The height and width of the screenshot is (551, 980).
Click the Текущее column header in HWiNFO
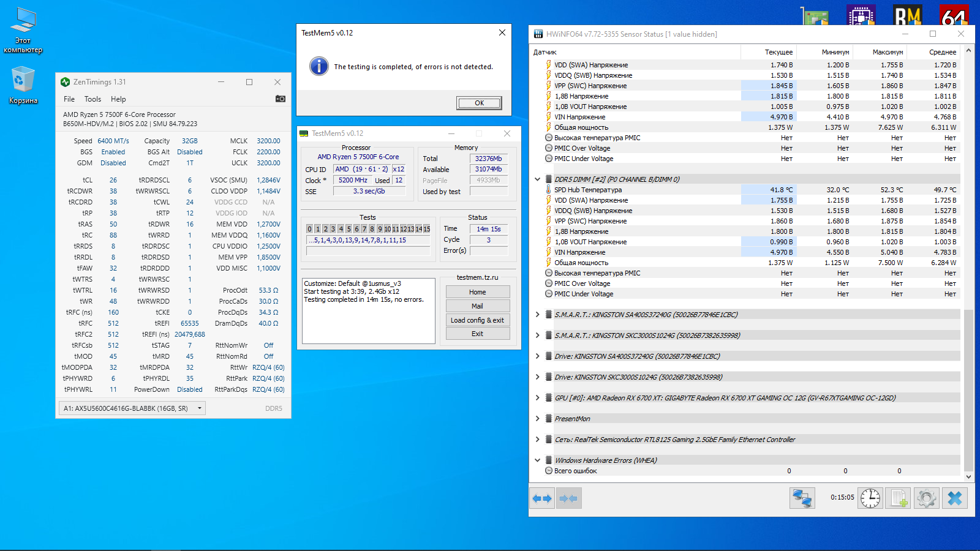tap(769, 52)
